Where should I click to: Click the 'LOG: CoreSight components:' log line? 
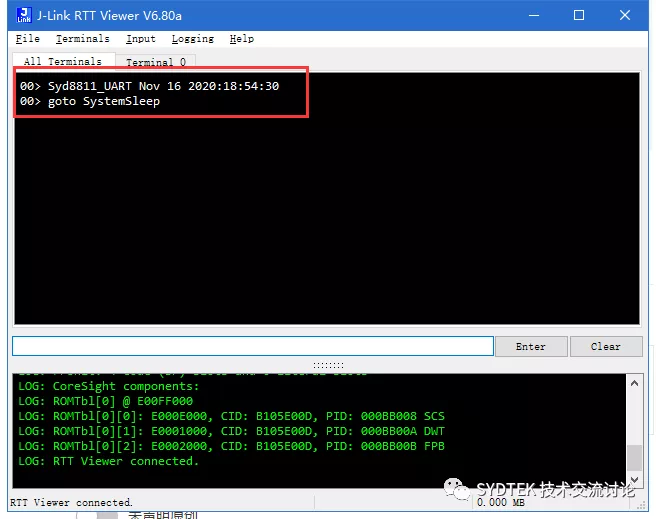[x=109, y=386]
